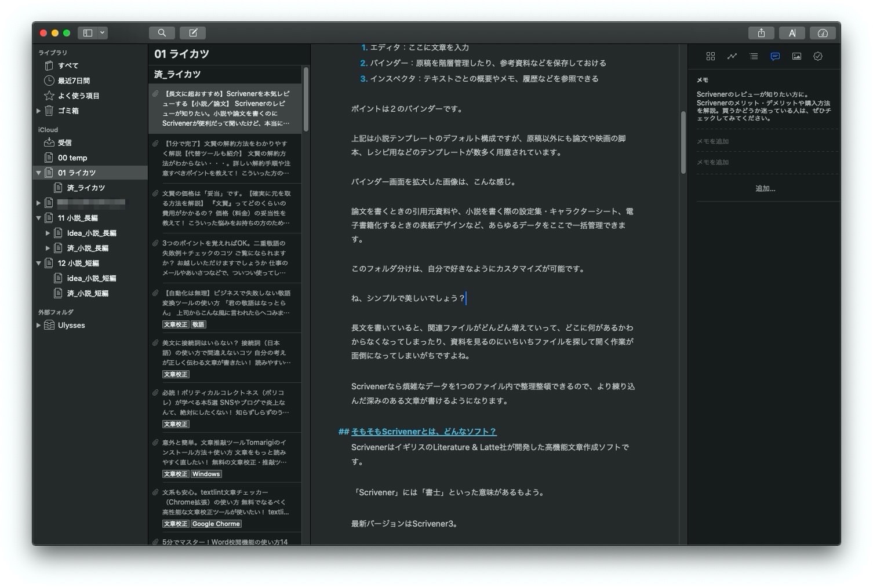
Task: Select the outline icon in the inspector
Action: [x=754, y=56]
